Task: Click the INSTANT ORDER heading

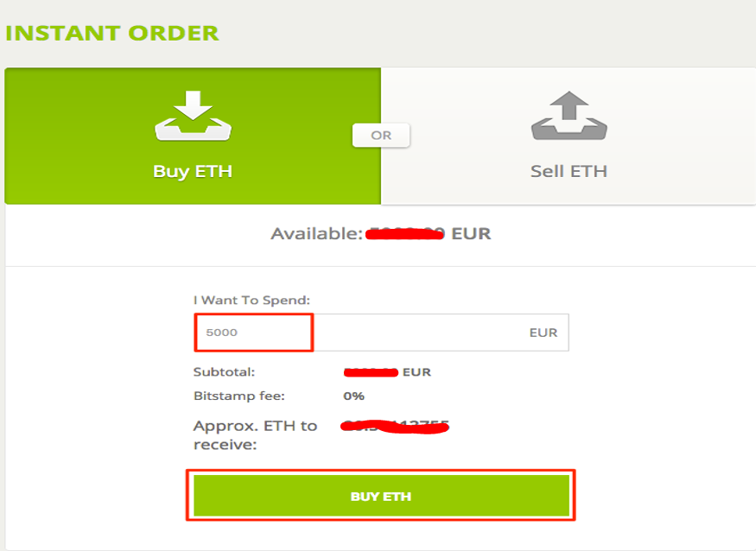Action: 111,34
